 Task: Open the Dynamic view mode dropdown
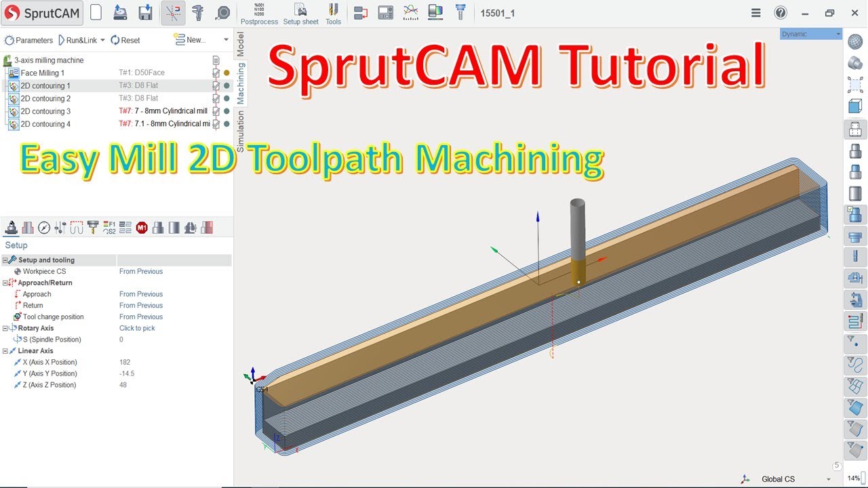click(x=810, y=34)
